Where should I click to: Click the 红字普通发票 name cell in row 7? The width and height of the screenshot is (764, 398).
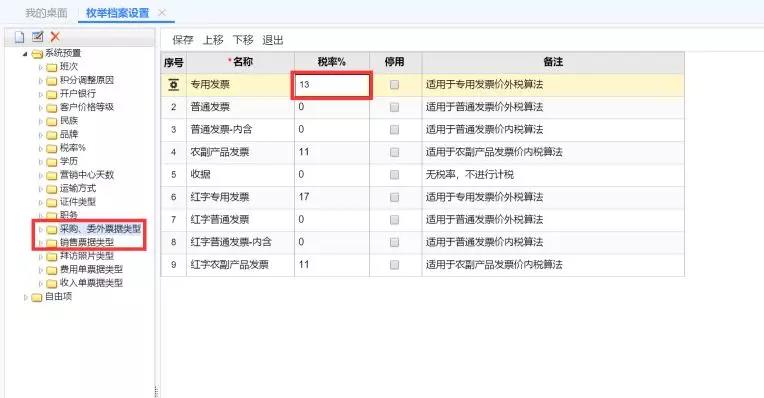tap(240, 220)
